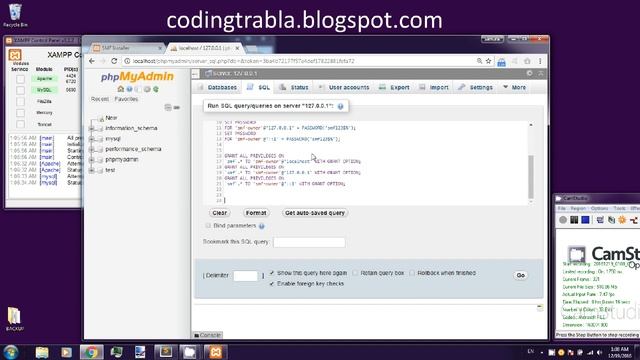Switch to Databases tab
Screen dimensions: 640x360
(x=218, y=87)
